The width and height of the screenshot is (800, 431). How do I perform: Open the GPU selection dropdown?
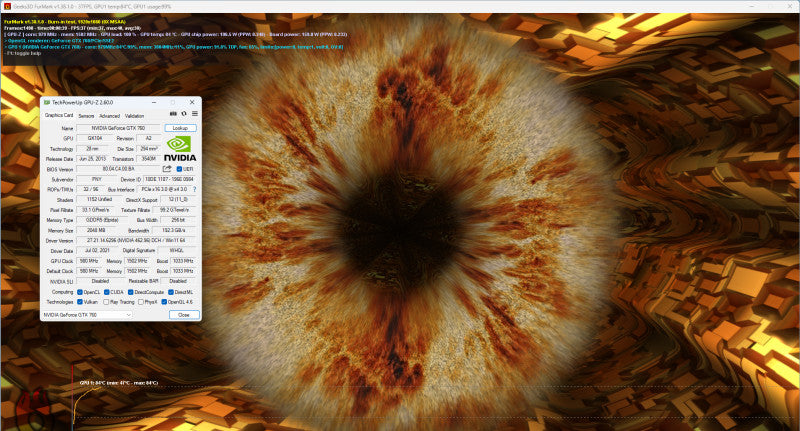(x=87, y=315)
